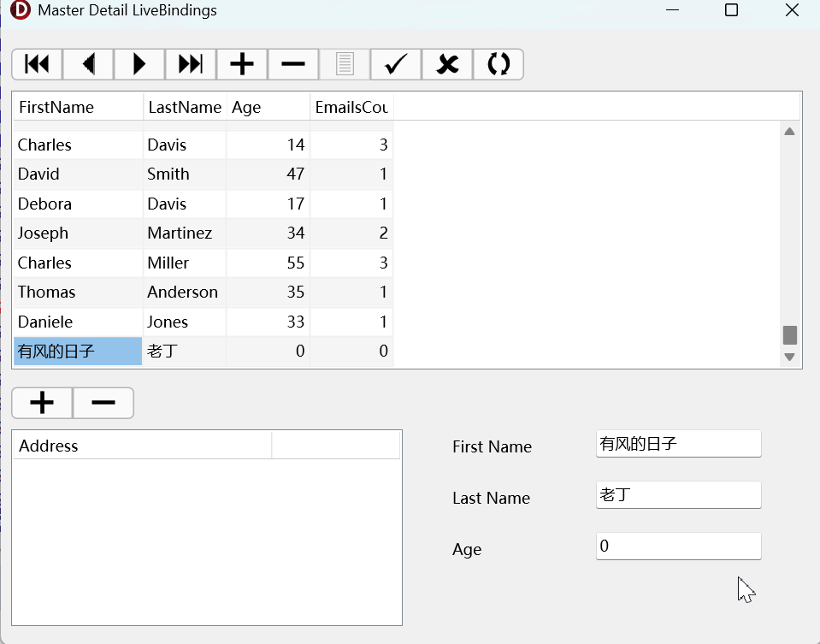Delete the current person record

(293, 64)
